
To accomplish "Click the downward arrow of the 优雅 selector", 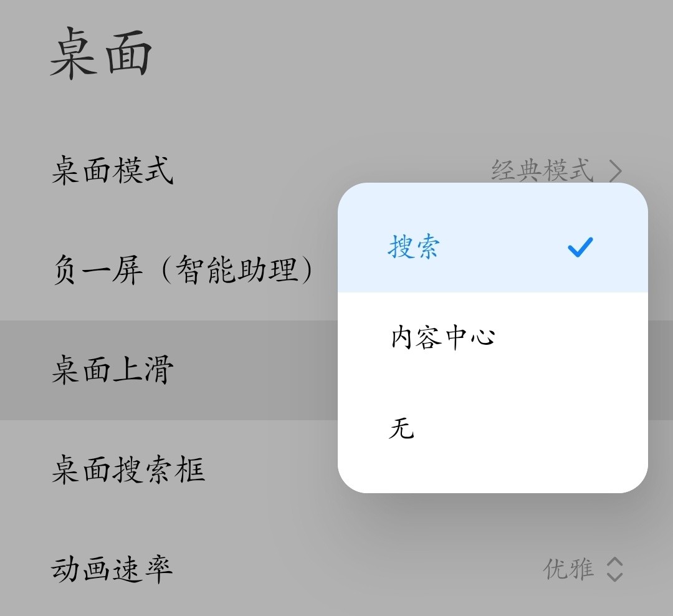I will pyautogui.click(x=615, y=577).
